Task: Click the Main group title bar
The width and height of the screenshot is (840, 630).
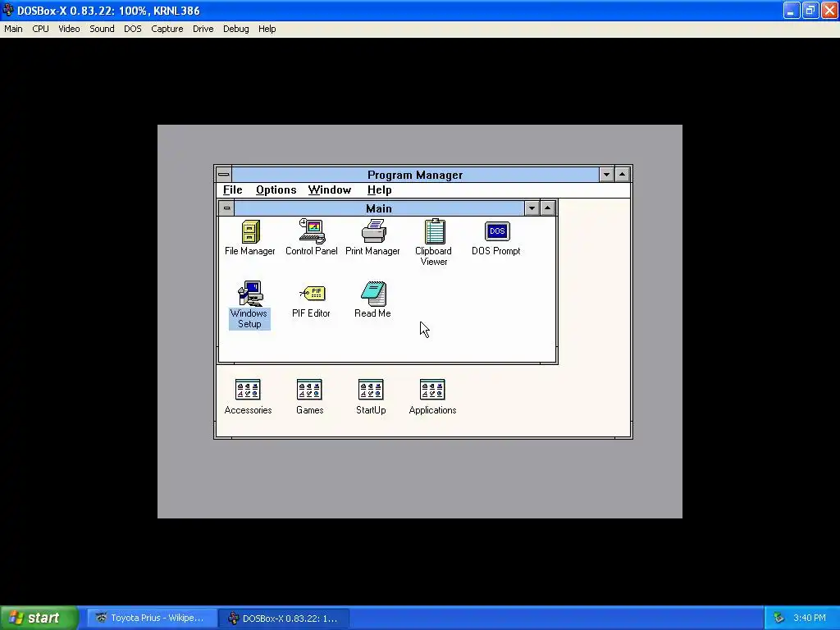Action: point(379,208)
